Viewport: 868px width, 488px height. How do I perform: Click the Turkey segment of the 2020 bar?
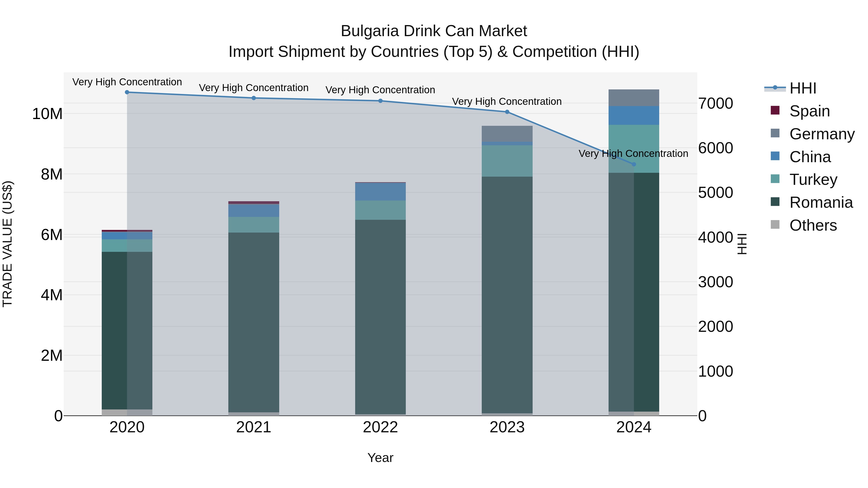127,246
